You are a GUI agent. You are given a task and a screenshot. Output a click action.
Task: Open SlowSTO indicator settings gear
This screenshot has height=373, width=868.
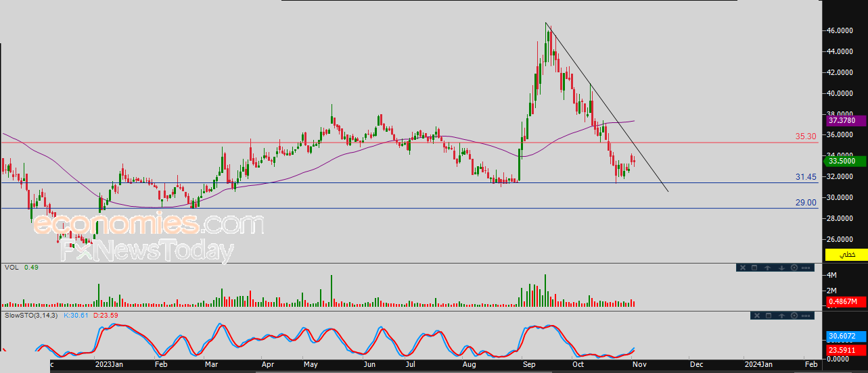pyautogui.click(x=794, y=316)
